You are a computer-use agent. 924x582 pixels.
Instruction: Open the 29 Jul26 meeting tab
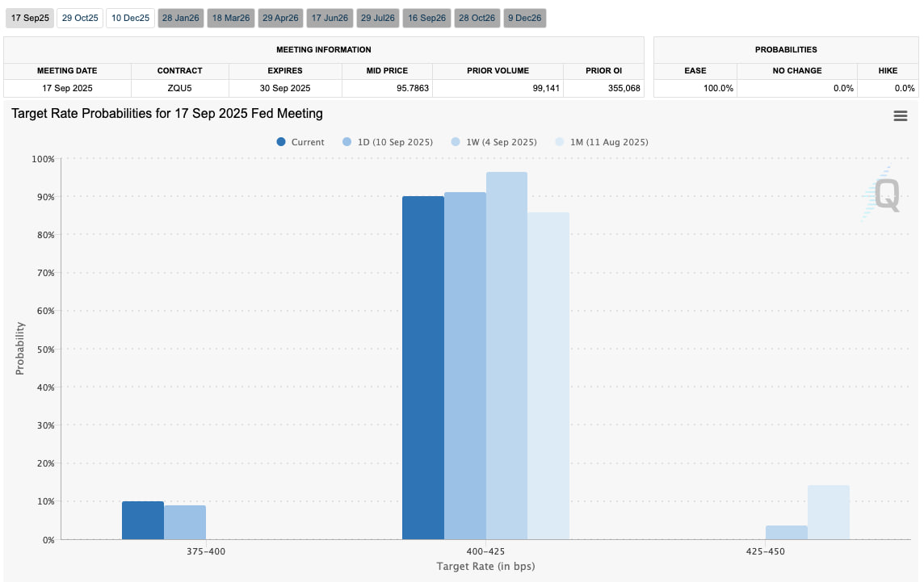(378, 18)
